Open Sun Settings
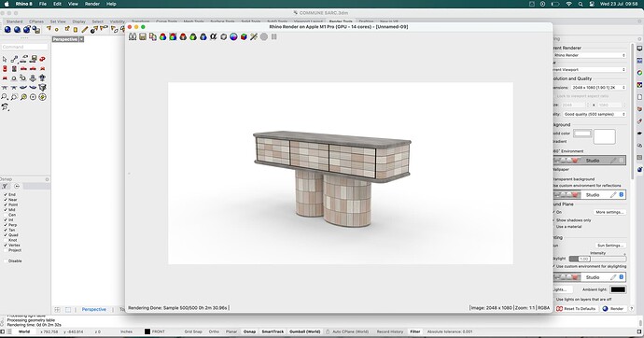Screen dimensions: 644x338 (609, 246)
